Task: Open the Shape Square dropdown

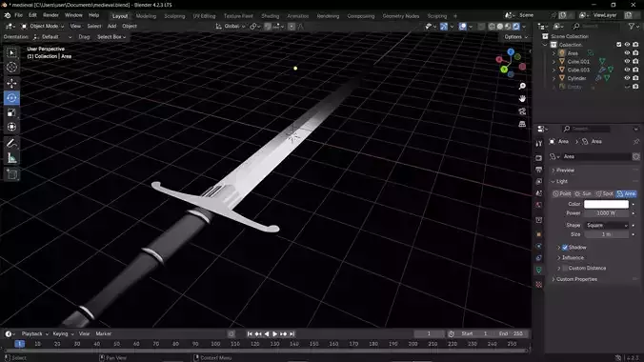Action: pos(607,225)
